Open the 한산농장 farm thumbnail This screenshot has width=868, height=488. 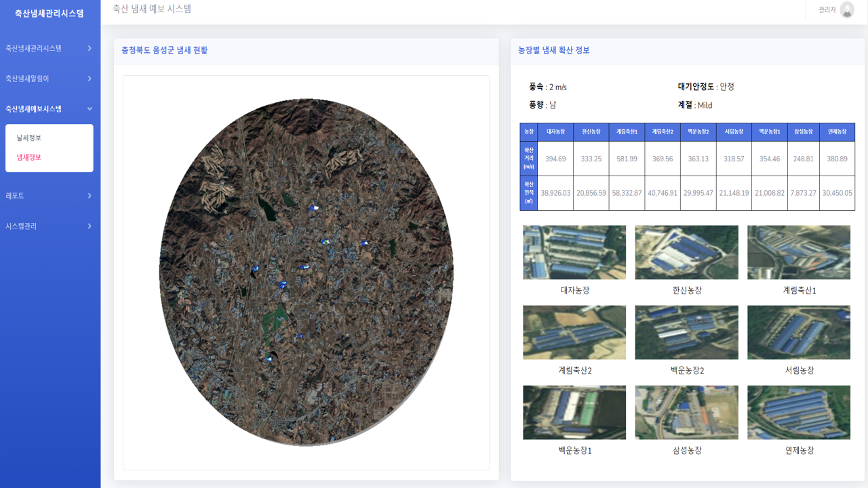pyautogui.click(x=686, y=252)
